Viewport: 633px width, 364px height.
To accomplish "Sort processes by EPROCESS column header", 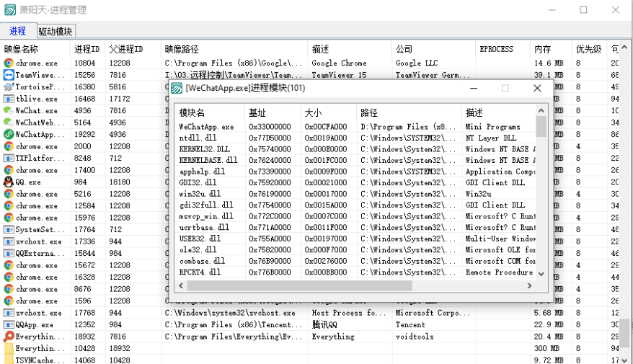I will [x=503, y=49].
